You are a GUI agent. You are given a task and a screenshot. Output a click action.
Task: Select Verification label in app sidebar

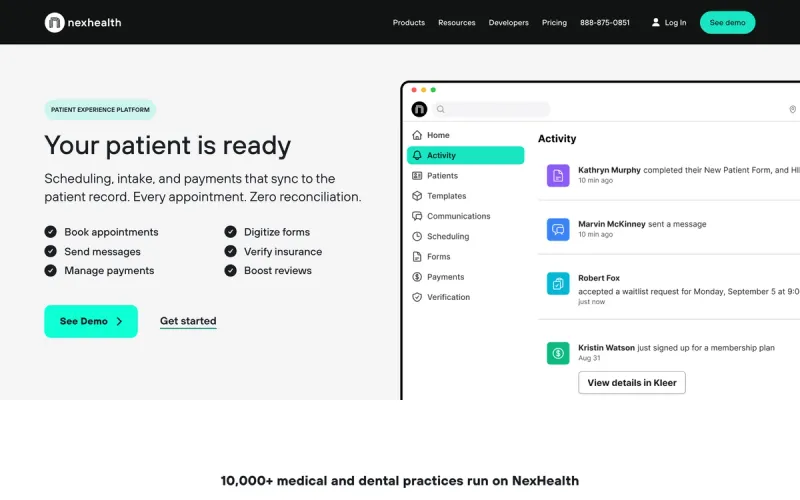448,297
